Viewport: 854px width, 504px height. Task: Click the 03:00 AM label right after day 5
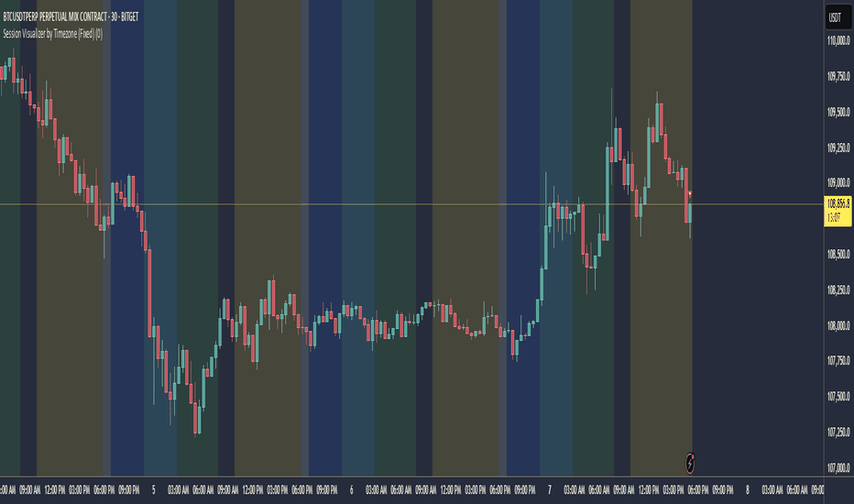178,490
